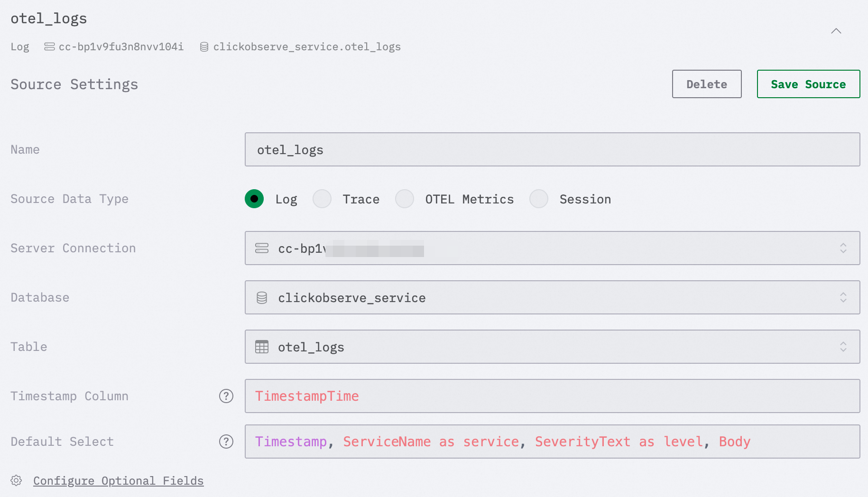Click the database icon next to clickobserve_service.otel_logs
This screenshot has height=497, width=868.
pos(204,46)
